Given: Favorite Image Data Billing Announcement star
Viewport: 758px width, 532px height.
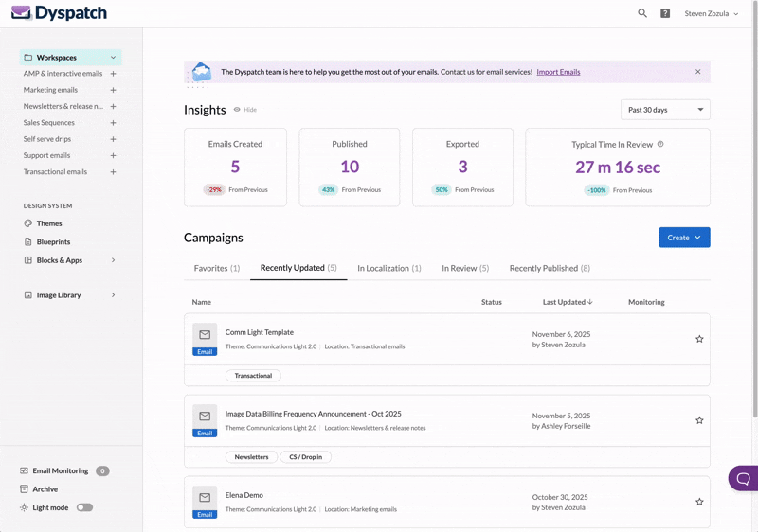Looking at the screenshot, I should point(699,420).
